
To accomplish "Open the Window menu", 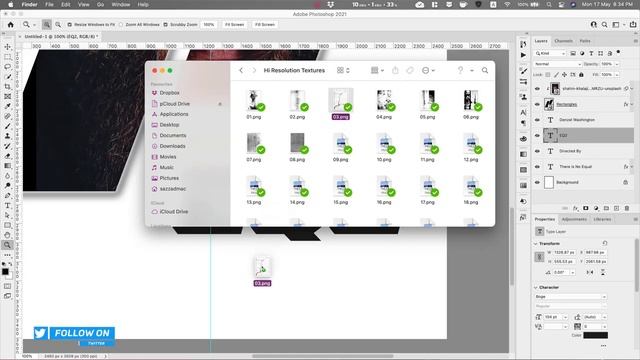I will point(120,4).
